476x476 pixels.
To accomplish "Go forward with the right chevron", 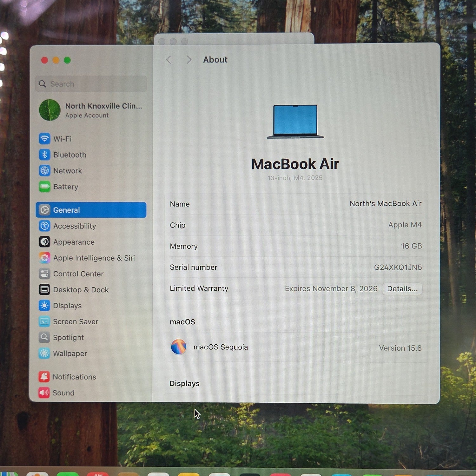I will point(189,60).
